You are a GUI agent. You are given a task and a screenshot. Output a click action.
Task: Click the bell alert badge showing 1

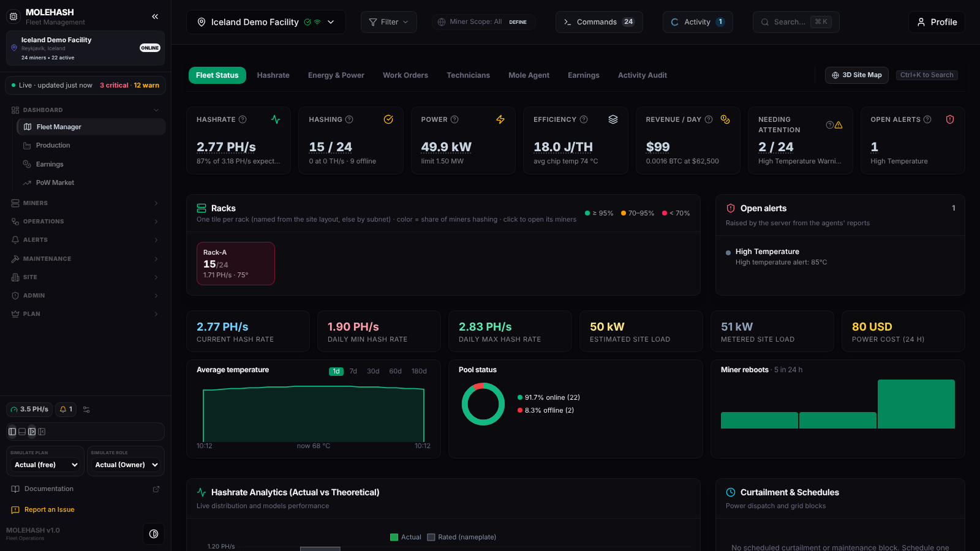pyautogui.click(x=66, y=410)
